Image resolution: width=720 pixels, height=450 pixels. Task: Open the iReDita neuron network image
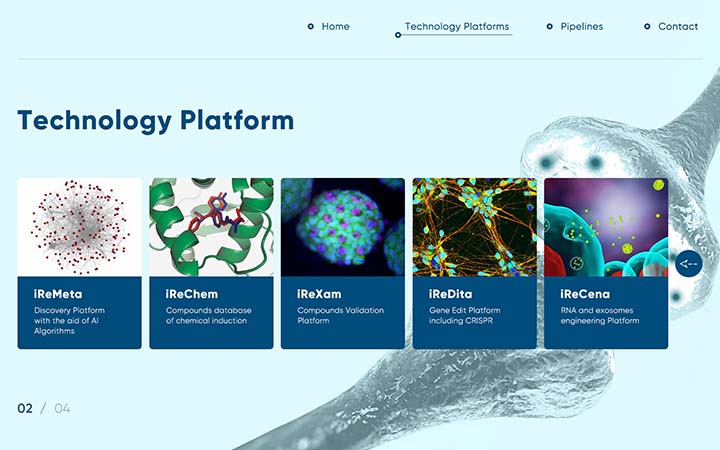click(x=475, y=227)
